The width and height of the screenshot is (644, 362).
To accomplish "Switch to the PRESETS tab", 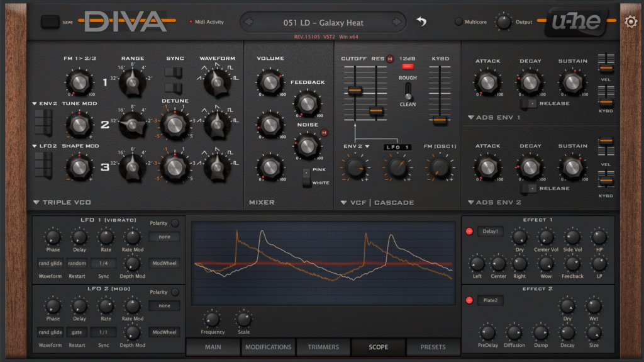I will coord(433,347).
